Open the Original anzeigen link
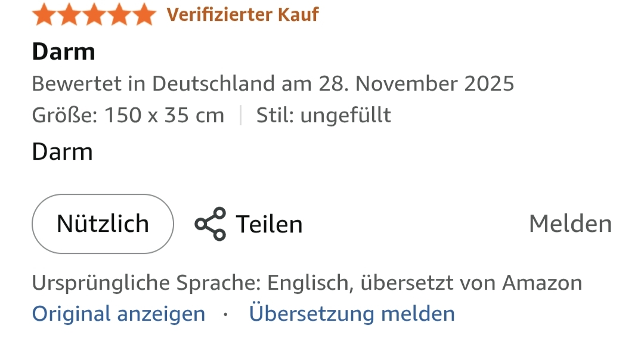The height and width of the screenshot is (341, 644). click(118, 314)
